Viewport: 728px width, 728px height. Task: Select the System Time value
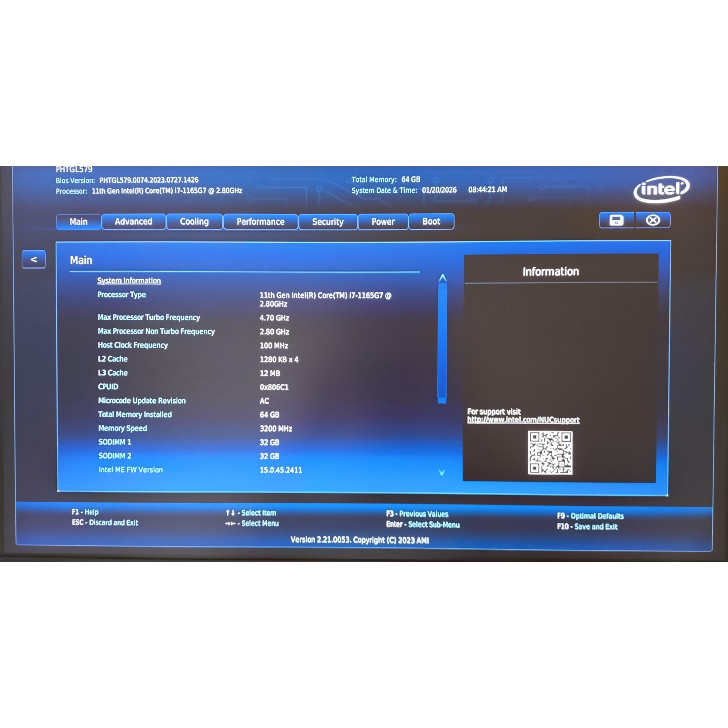[x=487, y=190]
